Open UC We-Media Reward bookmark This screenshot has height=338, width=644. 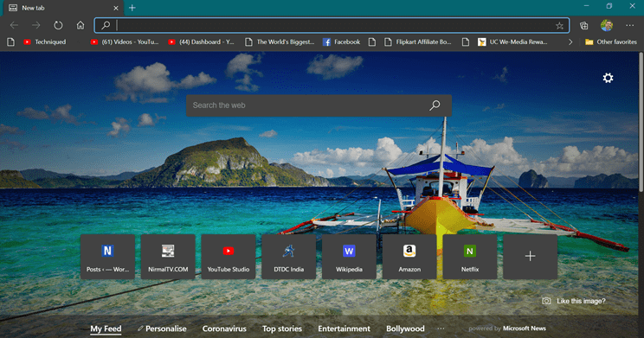point(512,41)
